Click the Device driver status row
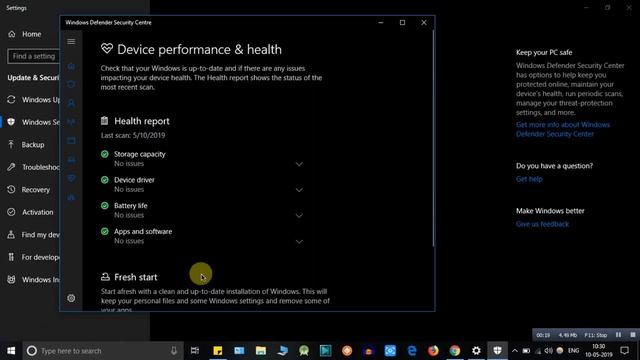The width and height of the screenshot is (640, 360). [203, 184]
